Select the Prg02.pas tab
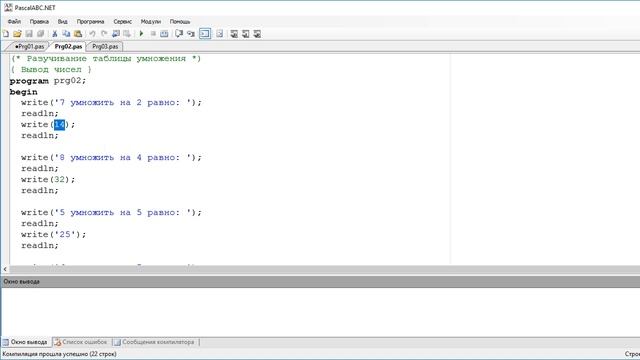 68,47
